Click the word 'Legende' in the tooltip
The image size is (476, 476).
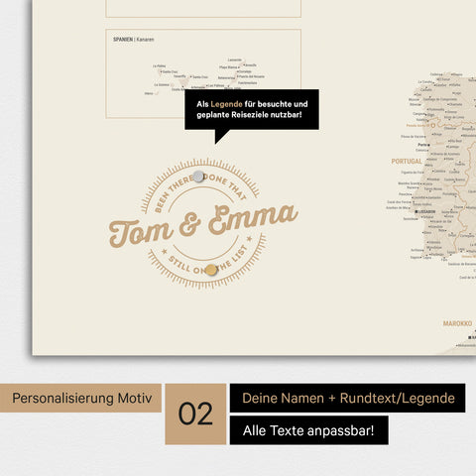pos(226,104)
